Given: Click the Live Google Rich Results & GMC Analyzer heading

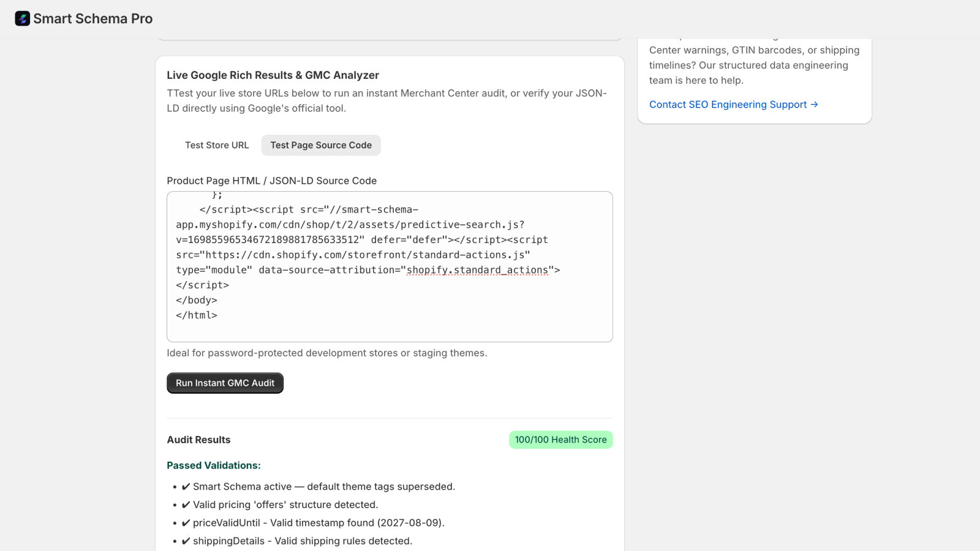Looking at the screenshot, I should 273,75.
